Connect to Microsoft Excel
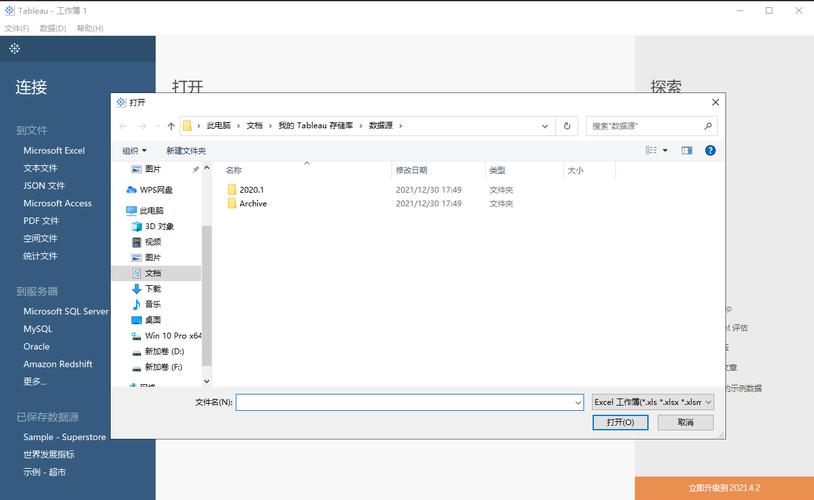 click(x=54, y=151)
